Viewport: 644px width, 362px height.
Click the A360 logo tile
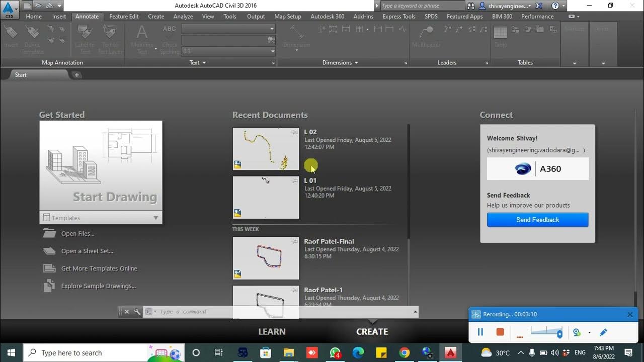click(x=538, y=169)
